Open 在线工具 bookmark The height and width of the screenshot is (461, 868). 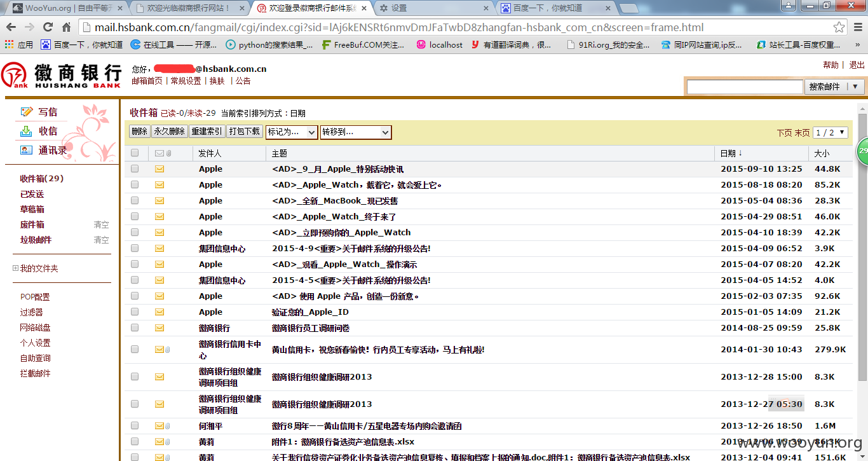173,45
